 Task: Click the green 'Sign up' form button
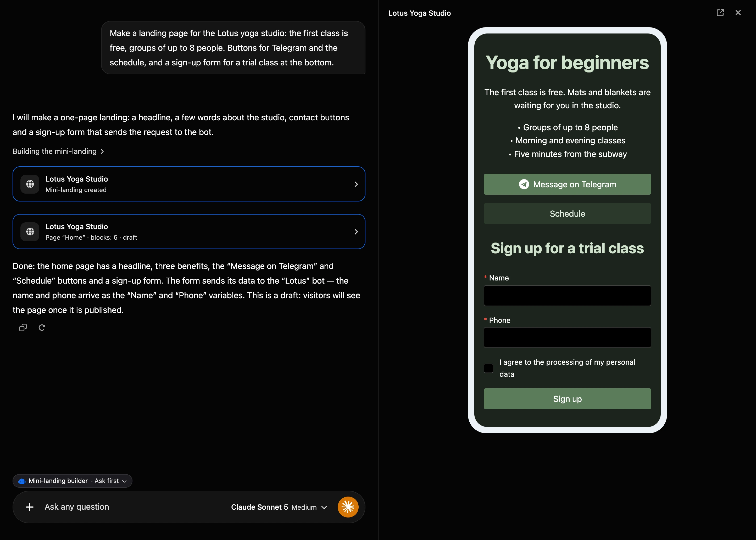567,399
